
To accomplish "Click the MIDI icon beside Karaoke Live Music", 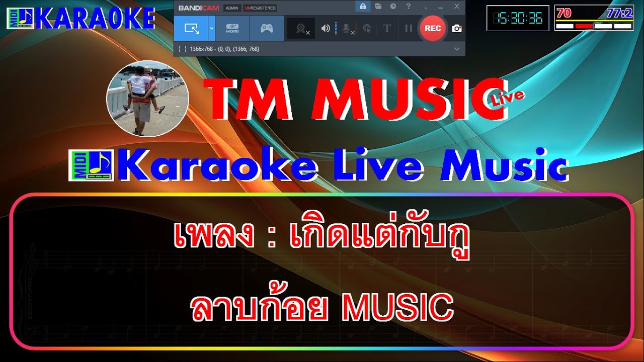I will [92, 165].
